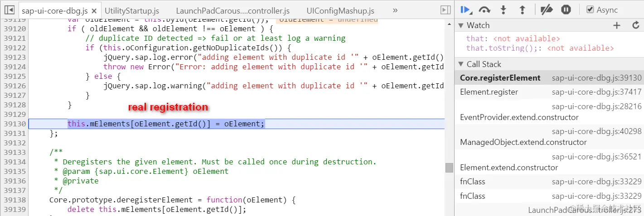Open sap-ui-core-dbg.js:40298 source link
The height and width of the screenshot is (216, 644).
point(596,131)
